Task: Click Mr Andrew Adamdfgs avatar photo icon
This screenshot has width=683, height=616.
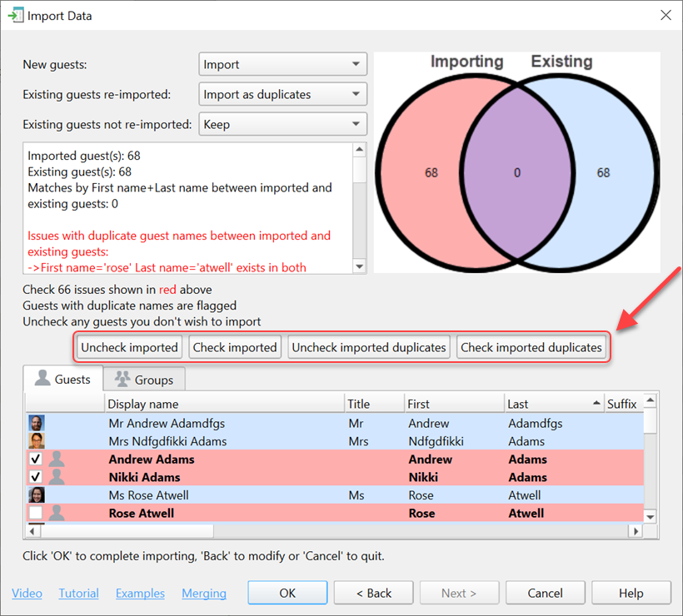Action: (36, 423)
